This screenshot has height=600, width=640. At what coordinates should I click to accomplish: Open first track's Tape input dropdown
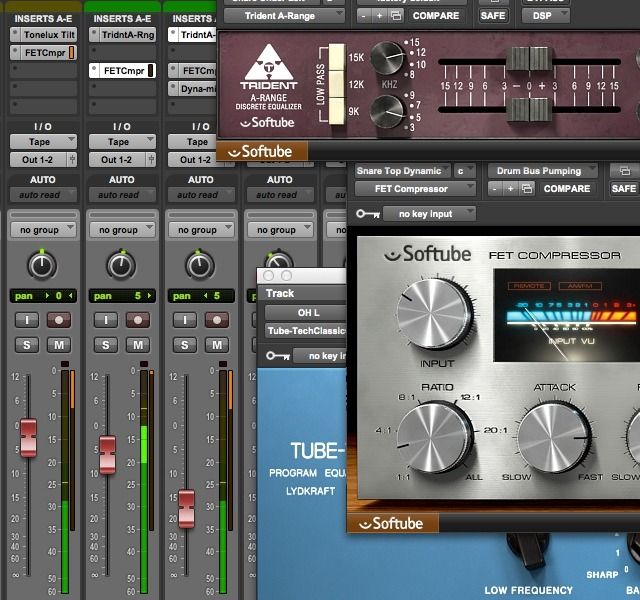[43, 142]
